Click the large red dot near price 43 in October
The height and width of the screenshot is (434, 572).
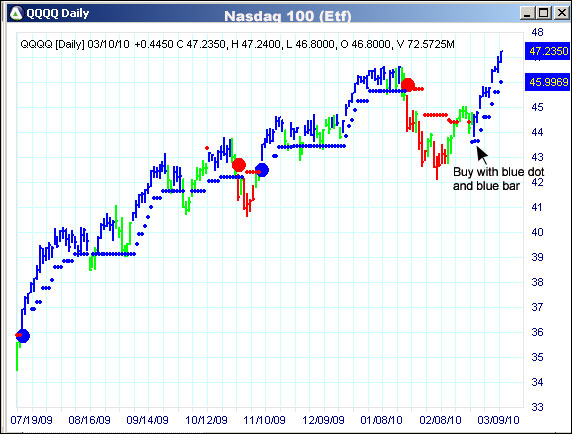coord(239,165)
